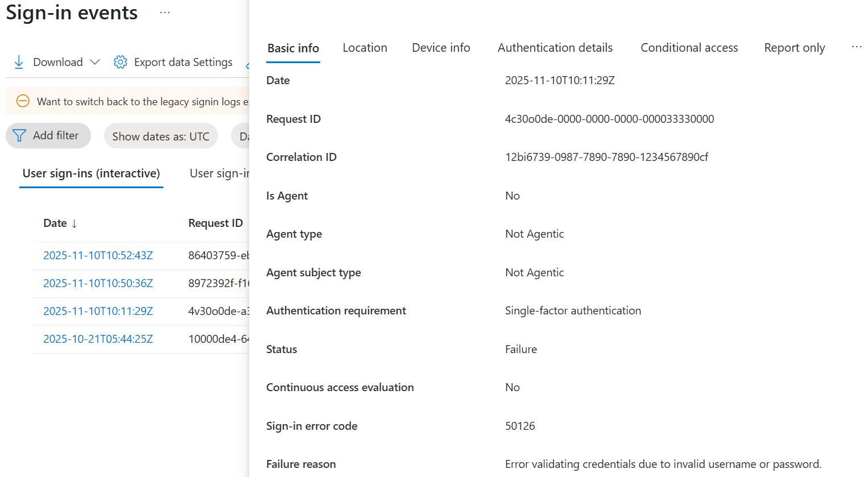Open the overflow ellipsis after Report only tab
The height and width of the screenshot is (477, 868).
click(x=857, y=47)
